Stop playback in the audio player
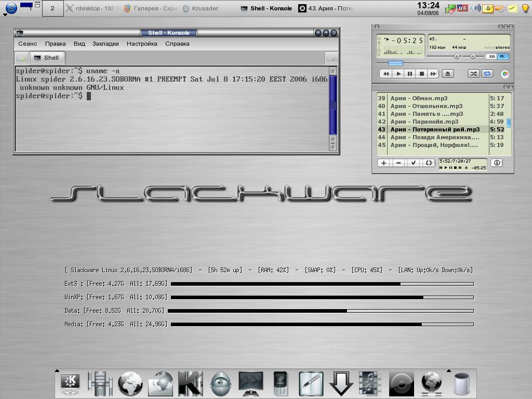Viewport: 532px width, 399px height. (x=422, y=74)
